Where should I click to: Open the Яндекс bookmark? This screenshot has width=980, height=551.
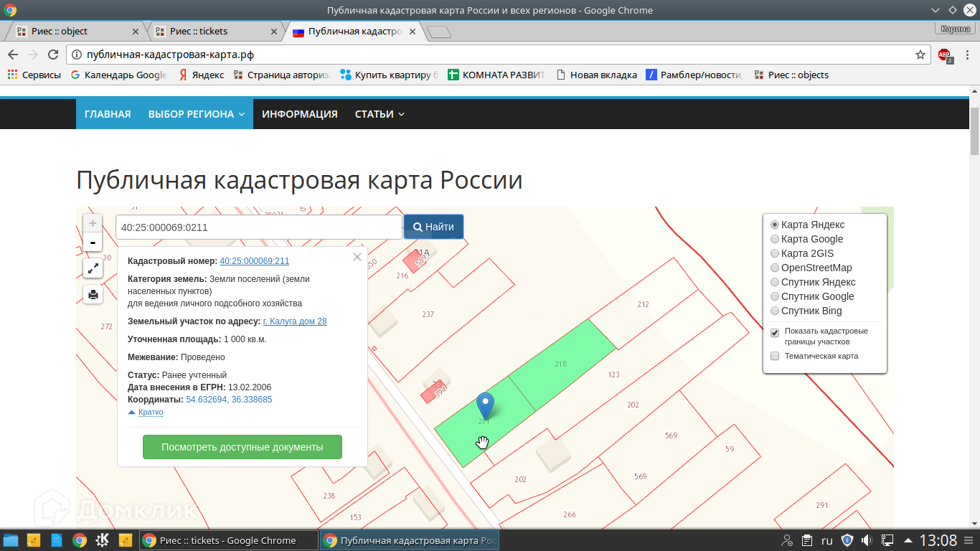coord(202,75)
